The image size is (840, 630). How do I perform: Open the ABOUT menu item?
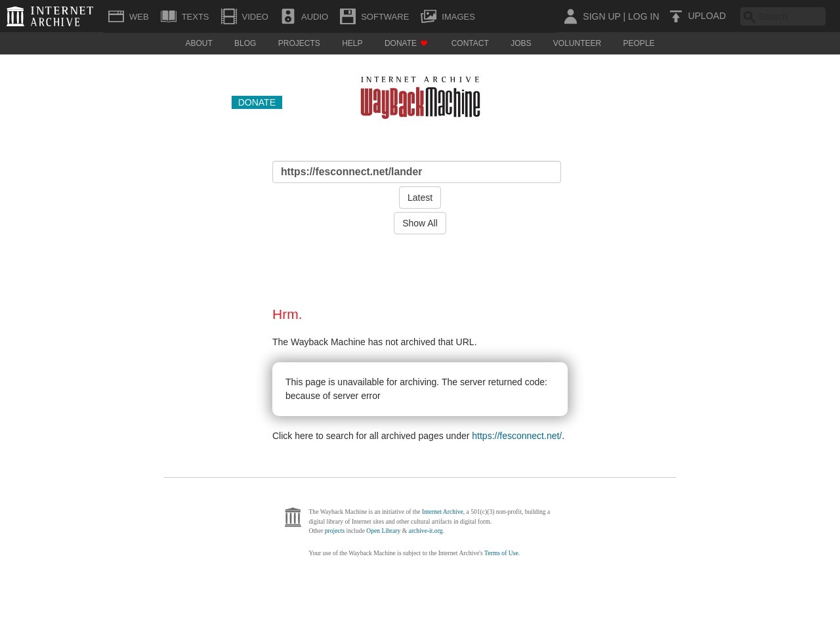199,43
